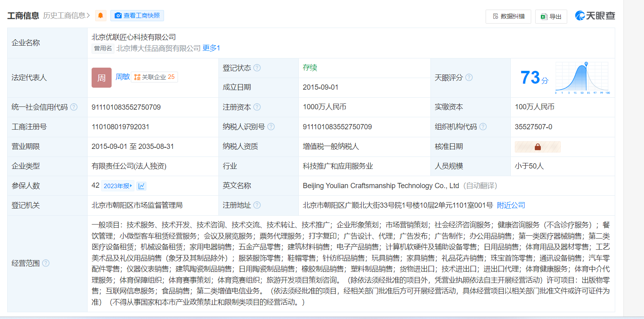Click the 天眼查 logo
This screenshot has height=319, width=644.
595,16
